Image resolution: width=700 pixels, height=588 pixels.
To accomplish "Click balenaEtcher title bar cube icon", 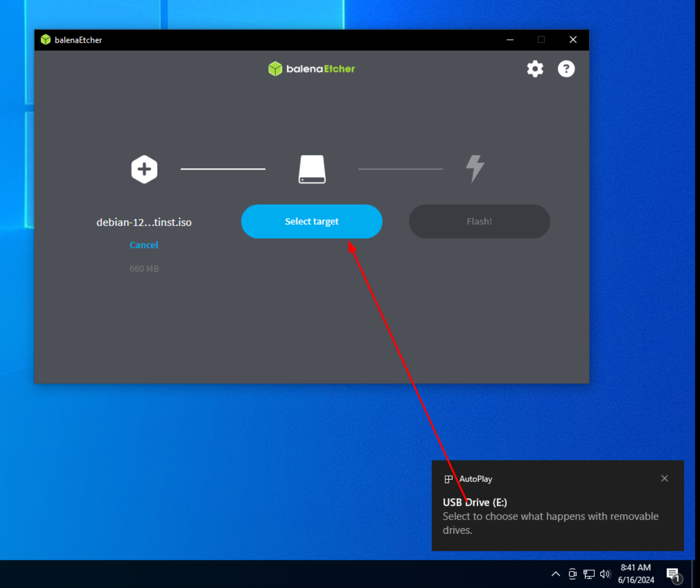I will 46,40.
